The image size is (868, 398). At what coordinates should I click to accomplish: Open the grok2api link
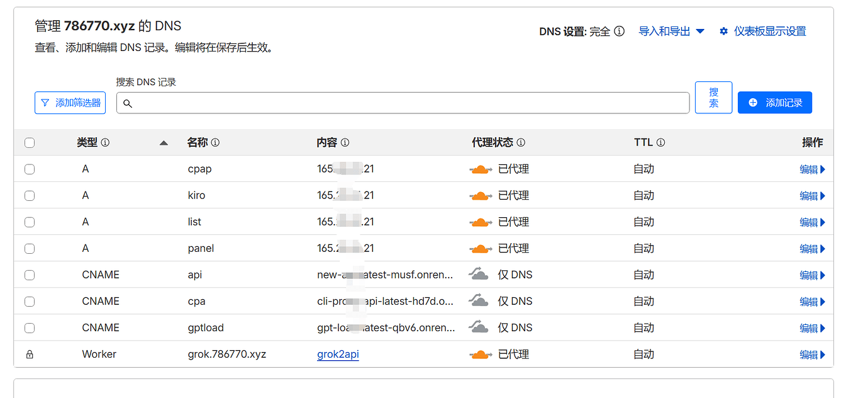click(x=338, y=355)
